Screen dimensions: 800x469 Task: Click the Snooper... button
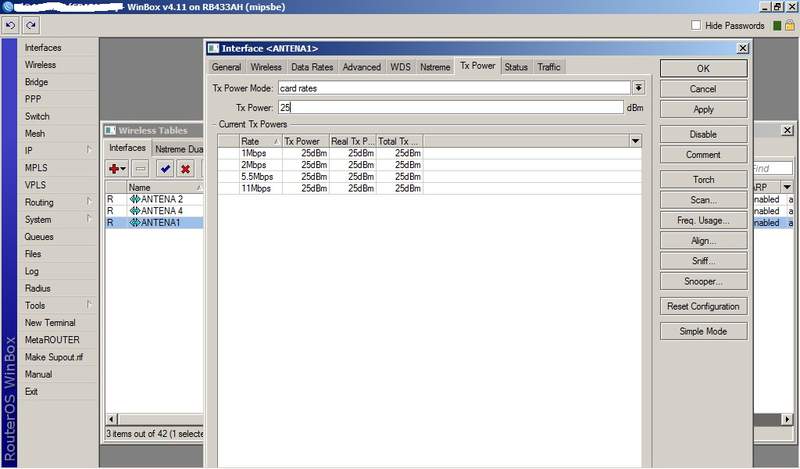click(x=703, y=281)
